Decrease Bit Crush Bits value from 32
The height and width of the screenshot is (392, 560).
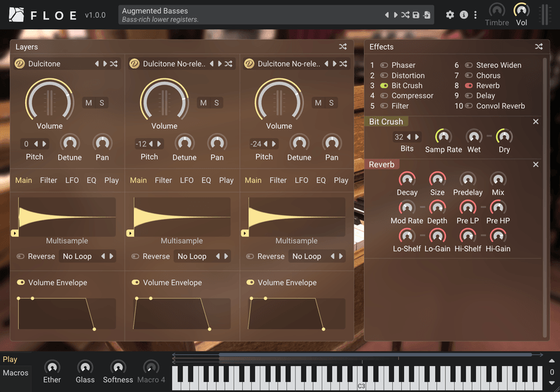pyautogui.click(x=409, y=137)
